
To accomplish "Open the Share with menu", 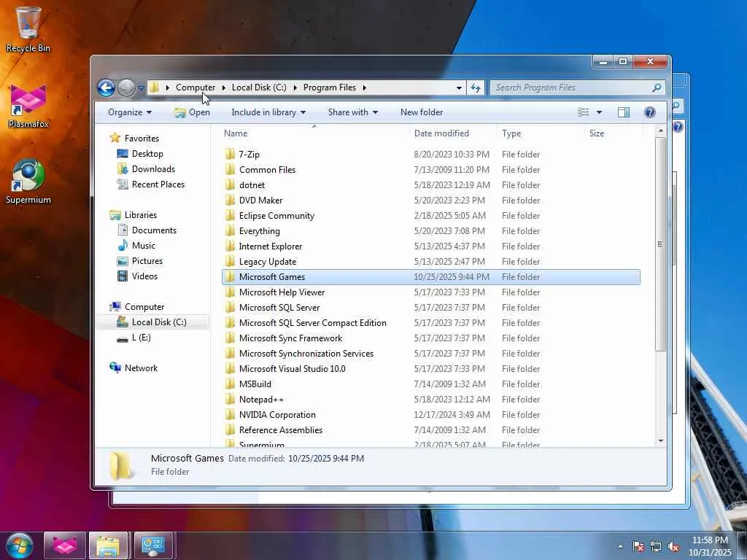I will (352, 112).
